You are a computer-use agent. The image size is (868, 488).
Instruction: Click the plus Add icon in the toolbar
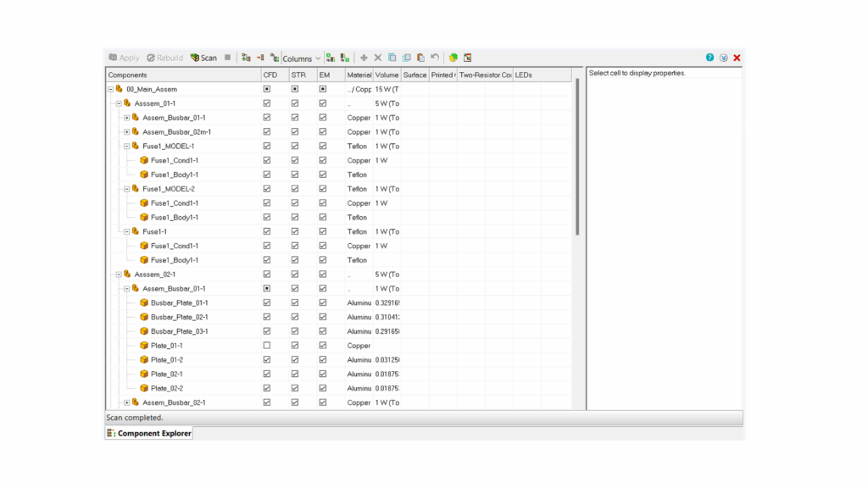364,58
